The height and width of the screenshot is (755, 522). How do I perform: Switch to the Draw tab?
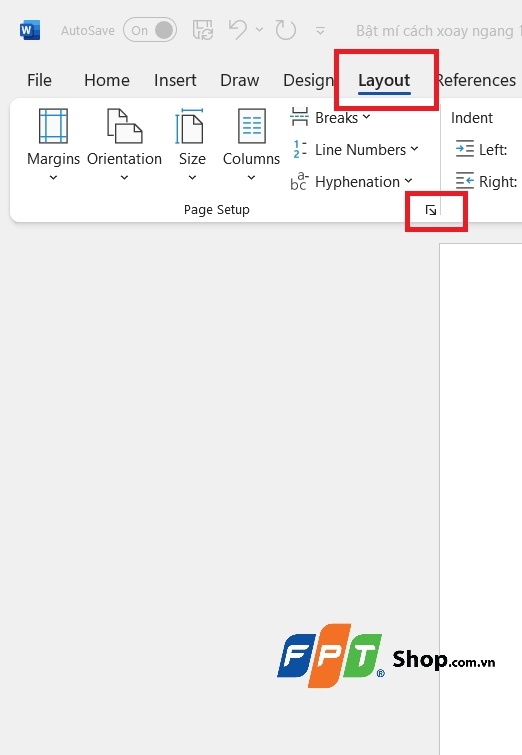(x=239, y=80)
